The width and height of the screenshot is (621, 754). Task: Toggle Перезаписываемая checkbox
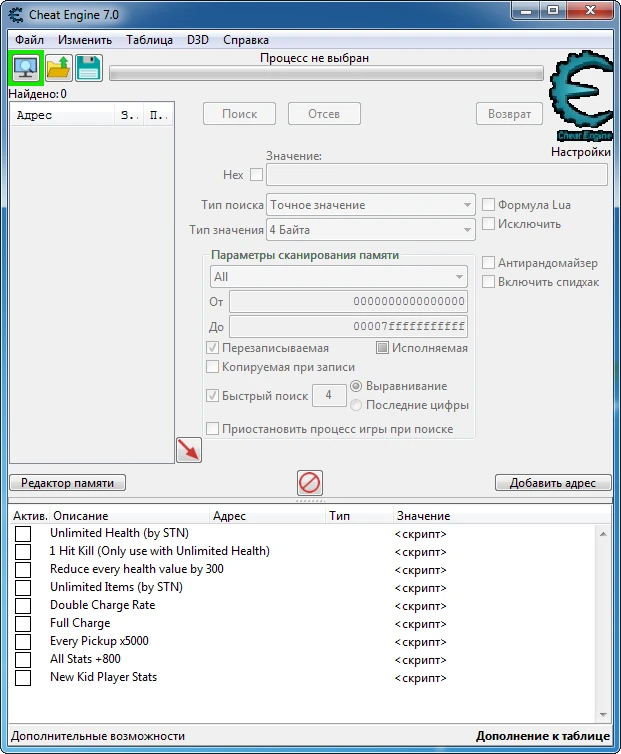(x=212, y=348)
